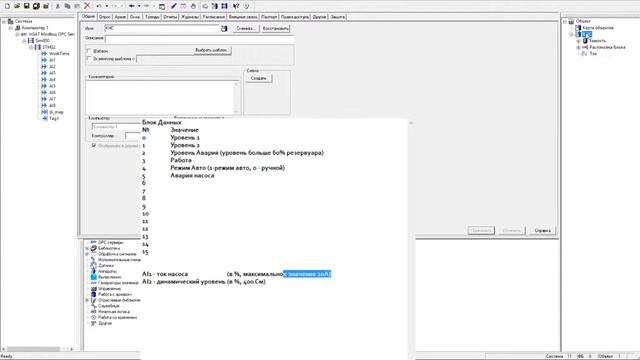
Task: Click the Undo arrow toolbar icon
Action: click(x=99, y=6)
